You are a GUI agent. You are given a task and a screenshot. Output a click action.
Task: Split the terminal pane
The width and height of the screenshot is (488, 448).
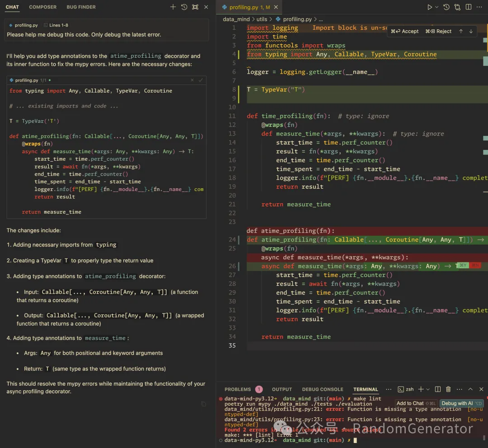[437, 389]
